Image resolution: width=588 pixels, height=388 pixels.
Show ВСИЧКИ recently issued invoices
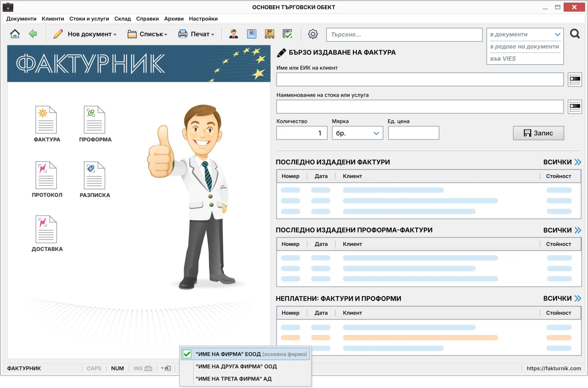pos(562,162)
